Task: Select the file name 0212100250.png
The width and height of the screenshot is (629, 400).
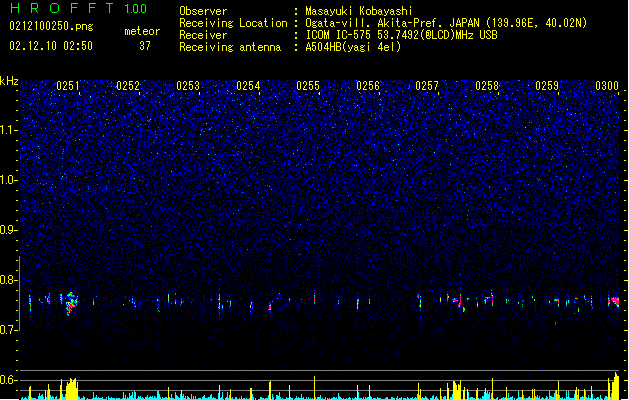Action: tap(51, 26)
